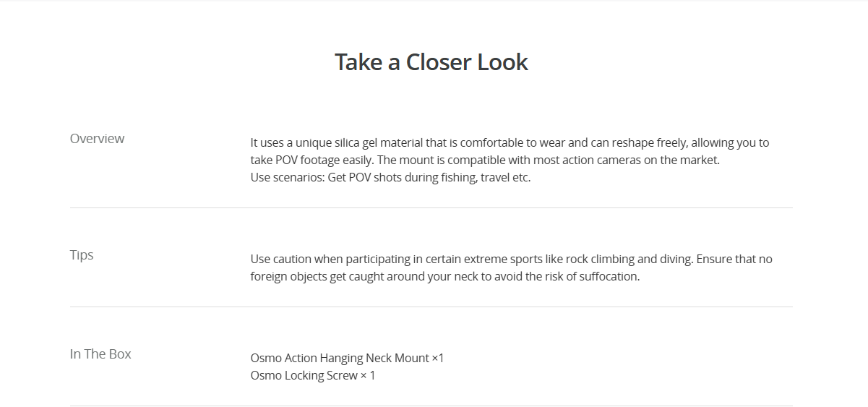This screenshot has height=407, width=868.
Task: Click the divider line below In The Box
Action: pyautogui.click(x=431, y=406)
